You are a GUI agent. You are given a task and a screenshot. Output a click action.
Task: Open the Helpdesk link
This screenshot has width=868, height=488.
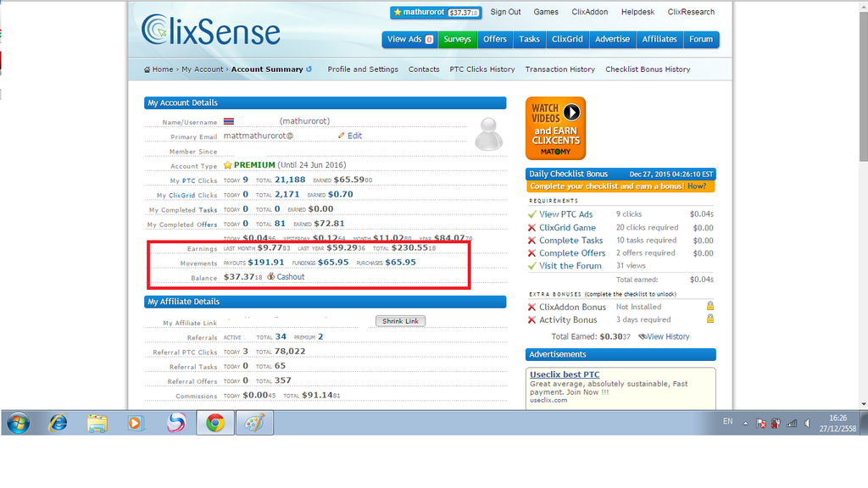[x=637, y=12]
